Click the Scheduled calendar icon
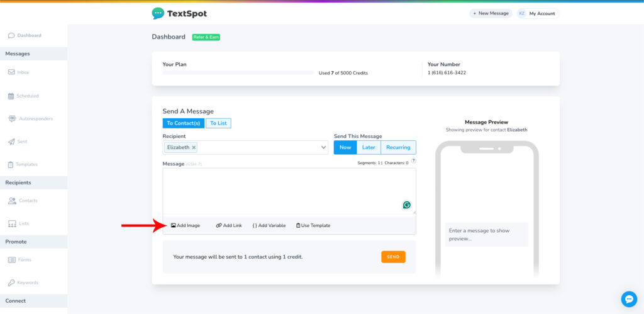This screenshot has width=644, height=314. pos(11,96)
